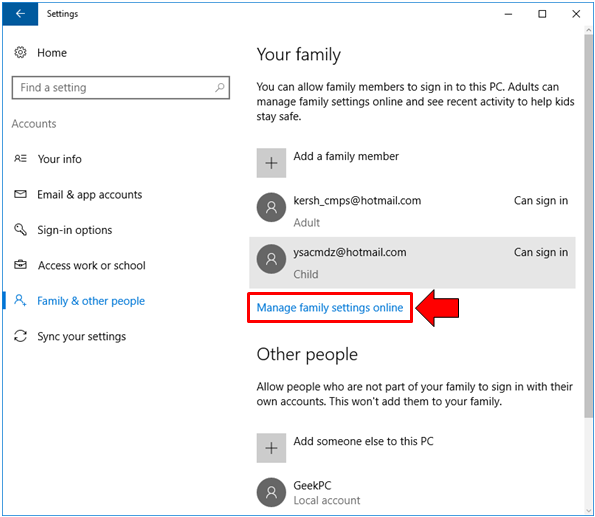Click the Find a setting search box
Image resolution: width=595 pixels, height=517 pixels.
(x=121, y=88)
